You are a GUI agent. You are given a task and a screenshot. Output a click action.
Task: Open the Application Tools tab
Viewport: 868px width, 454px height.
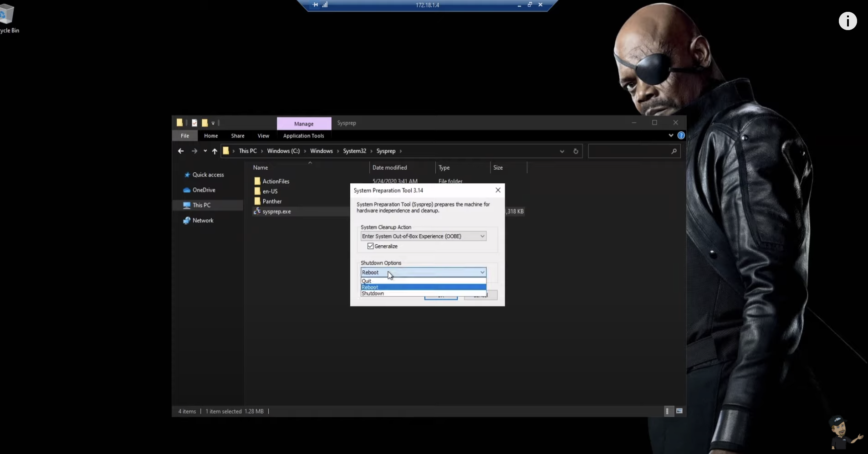303,136
